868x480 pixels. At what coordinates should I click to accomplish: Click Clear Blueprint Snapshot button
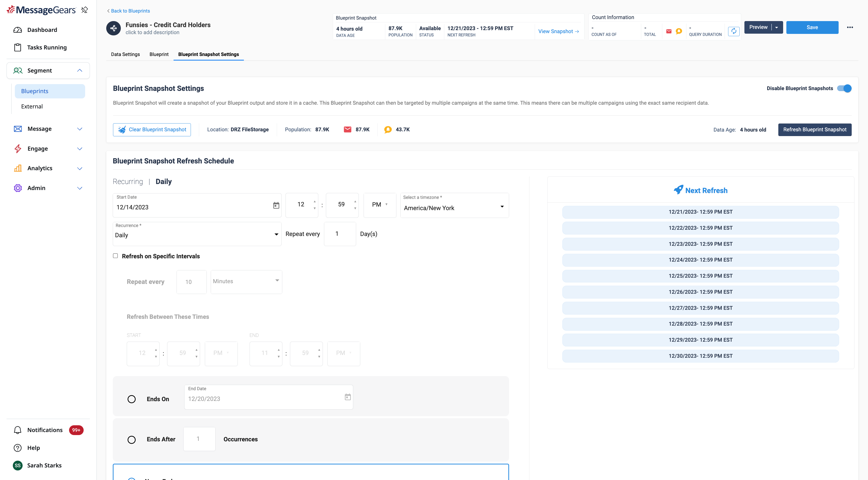152,129
